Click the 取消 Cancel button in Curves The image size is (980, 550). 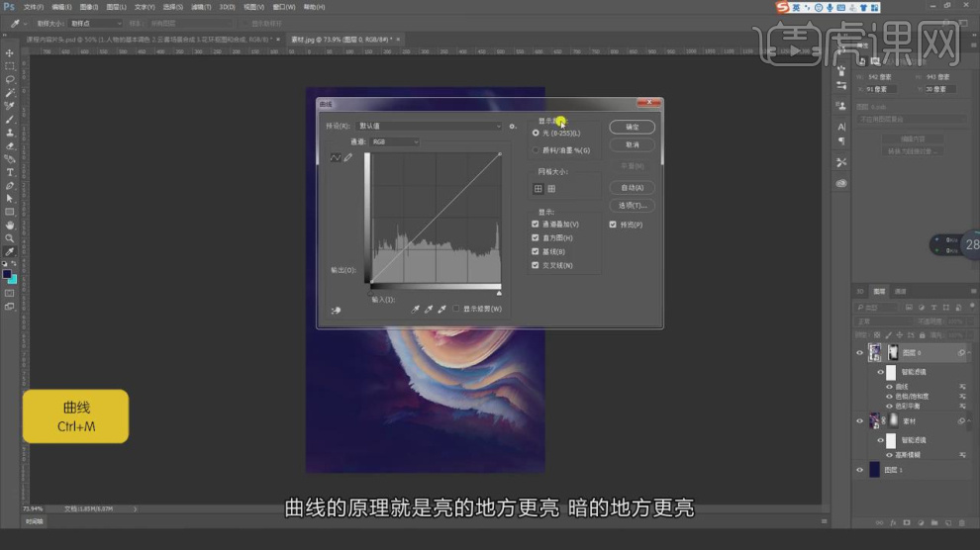(x=632, y=144)
